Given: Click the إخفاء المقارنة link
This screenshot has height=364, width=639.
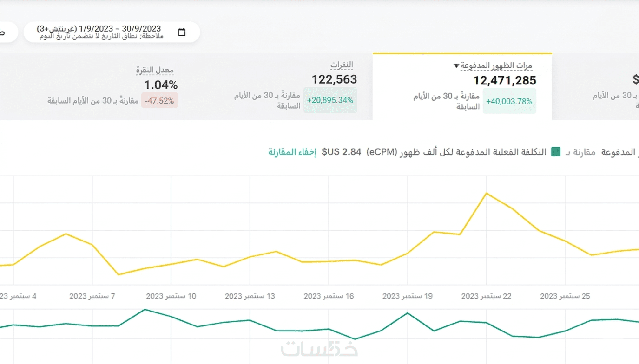Looking at the screenshot, I should (x=292, y=152).
